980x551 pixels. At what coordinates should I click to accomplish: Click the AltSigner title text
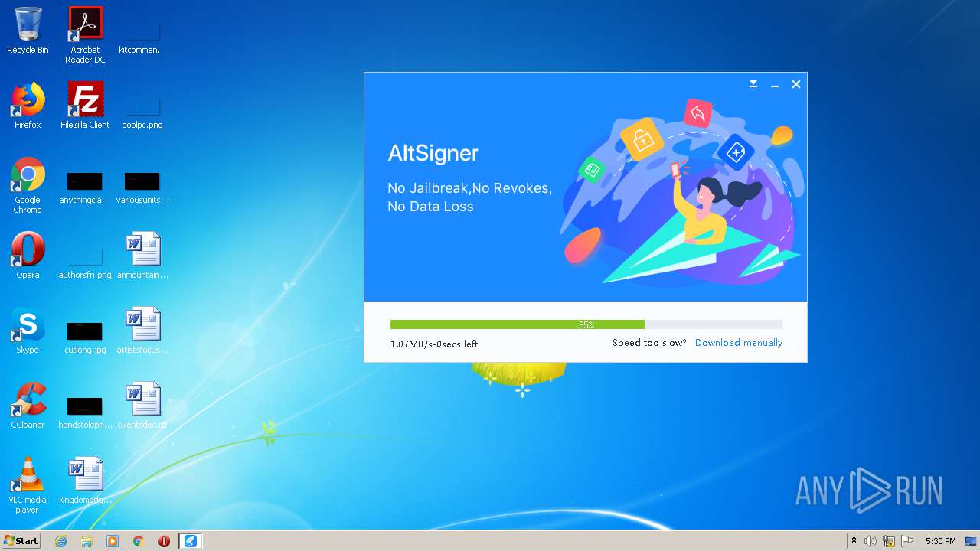coord(433,153)
